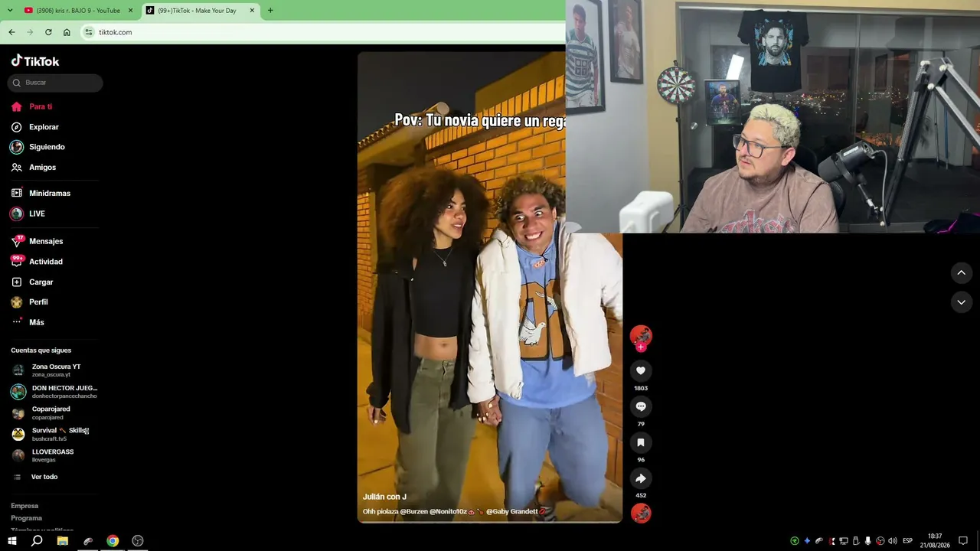This screenshot has width=980, height=551.
Task: Open Perfil page
Action: 29,302
